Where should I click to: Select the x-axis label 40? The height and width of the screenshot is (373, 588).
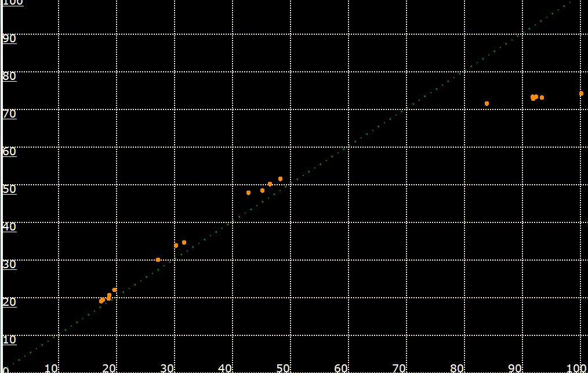(x=225, y=368)
